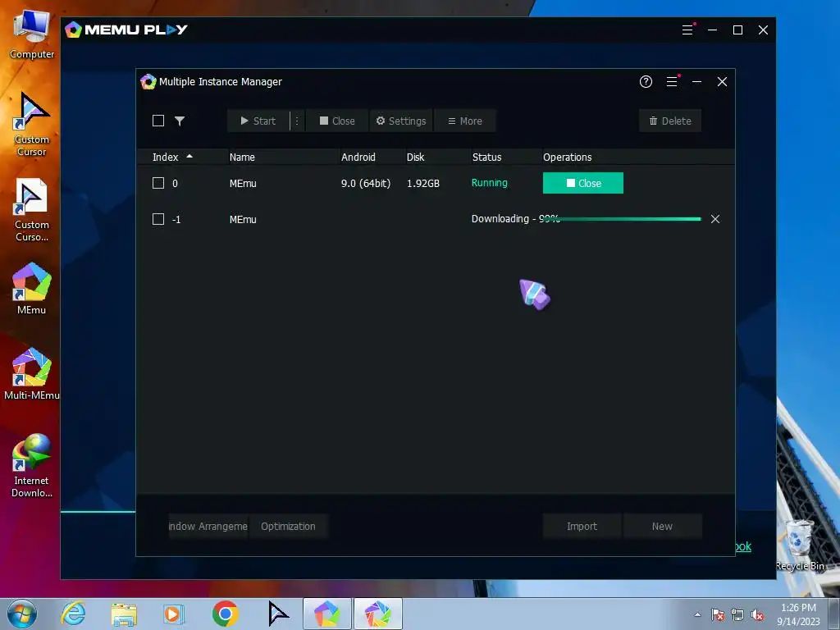
Task: Open the help question-mark icon in Instance Manager
Action: [646, 81]
